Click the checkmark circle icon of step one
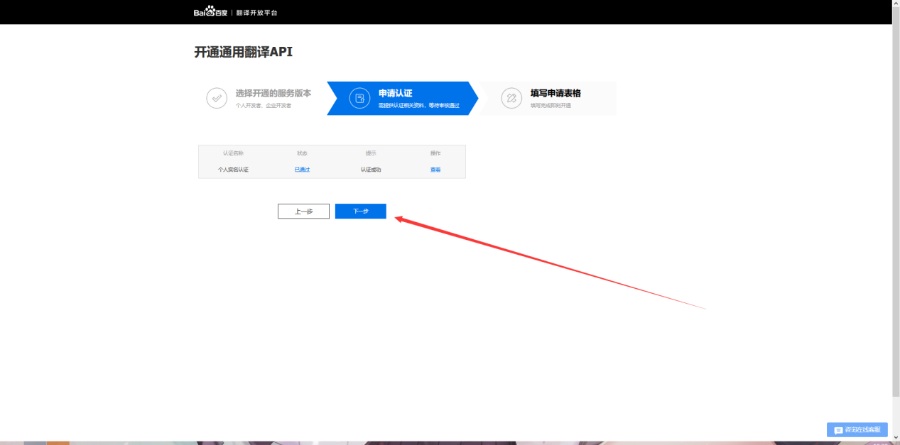This screenshot has height=445, width=900. coord(216,98)
